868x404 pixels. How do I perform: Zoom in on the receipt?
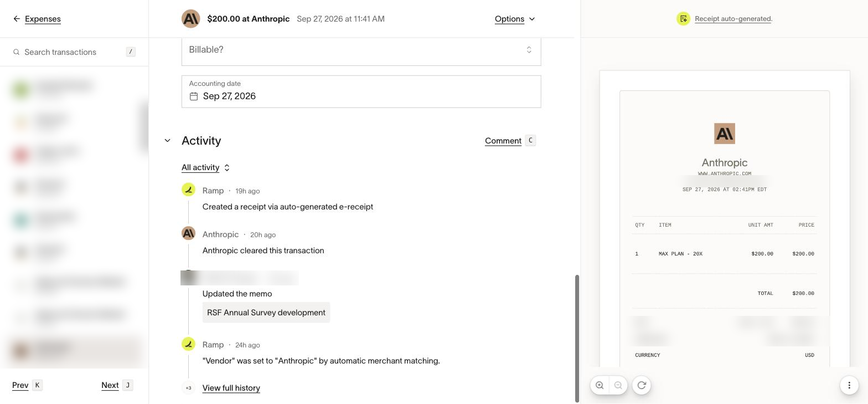(600, 385)
